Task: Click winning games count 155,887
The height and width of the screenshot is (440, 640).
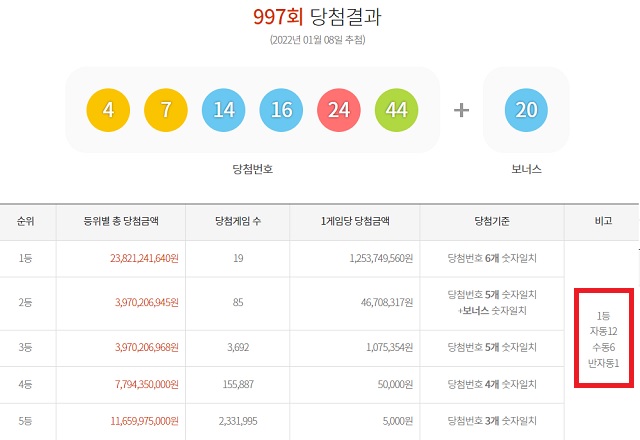Action: pos(238,384)
